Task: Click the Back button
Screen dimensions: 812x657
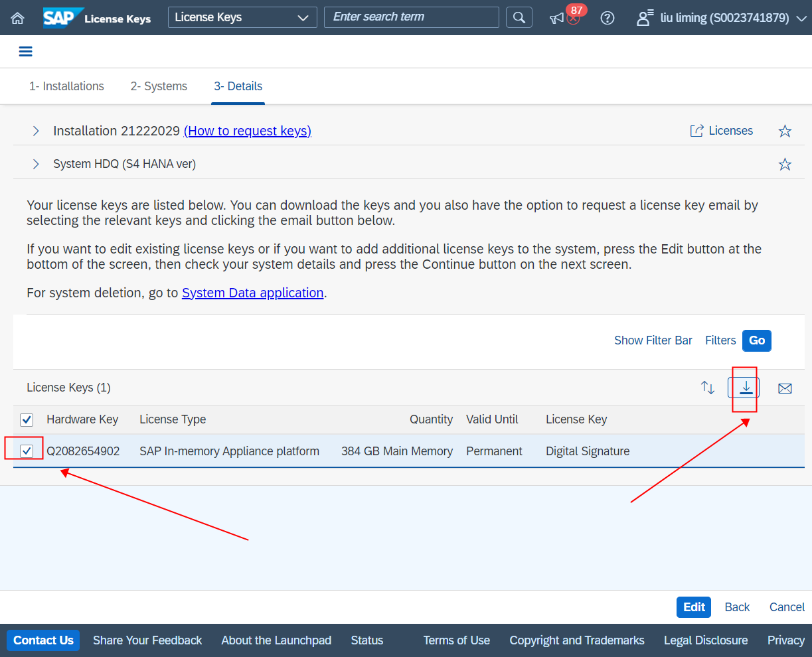Action: 737,607
